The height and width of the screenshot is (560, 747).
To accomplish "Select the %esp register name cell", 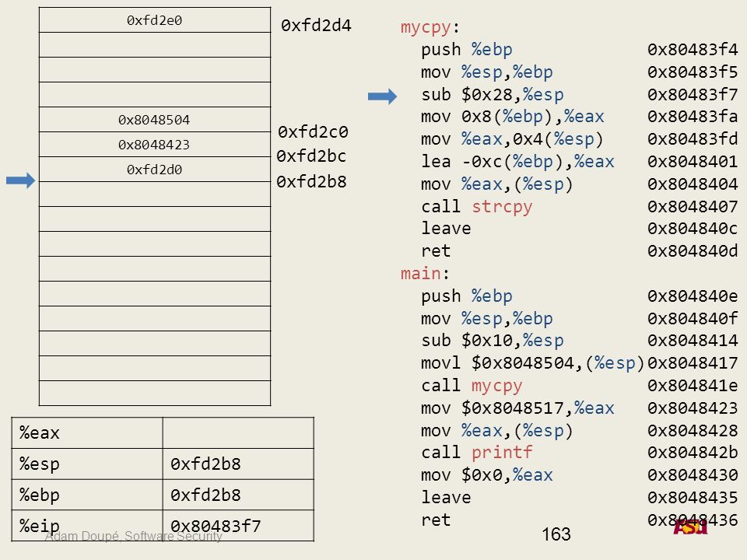I will 87,464.
